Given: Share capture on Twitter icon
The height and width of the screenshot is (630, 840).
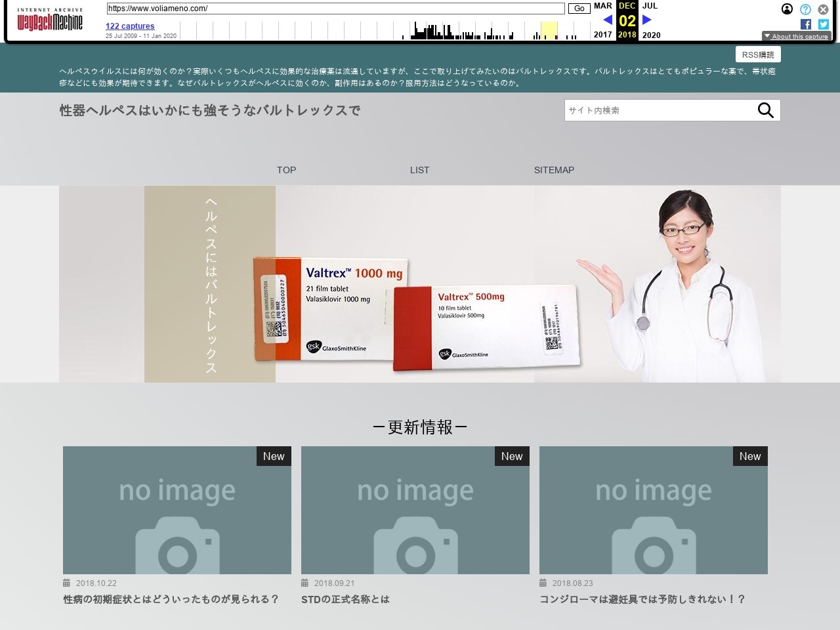Looking at the screenshot, I should [824, 24].
